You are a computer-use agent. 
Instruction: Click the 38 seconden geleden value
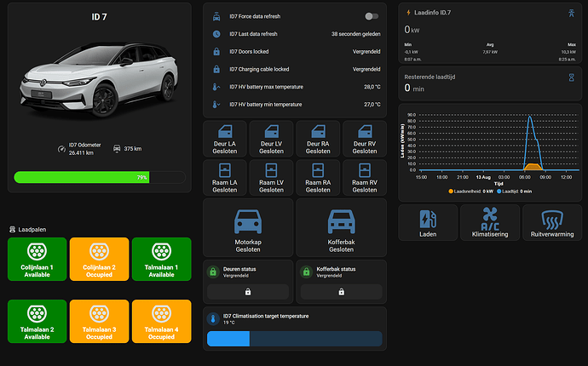355,34
